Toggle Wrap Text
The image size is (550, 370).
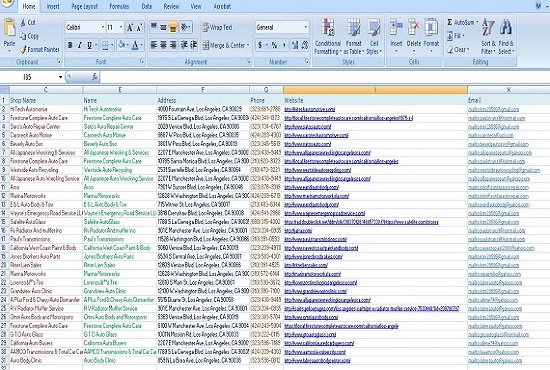coord(217,27)
